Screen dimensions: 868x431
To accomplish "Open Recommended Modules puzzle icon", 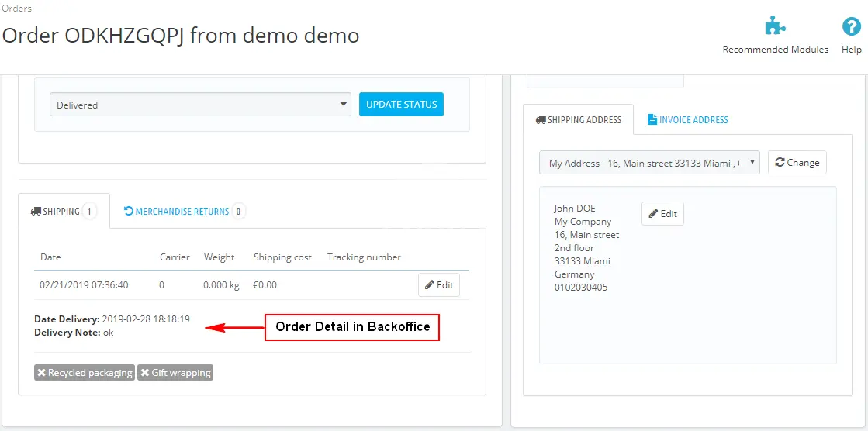I will point(775,26).
